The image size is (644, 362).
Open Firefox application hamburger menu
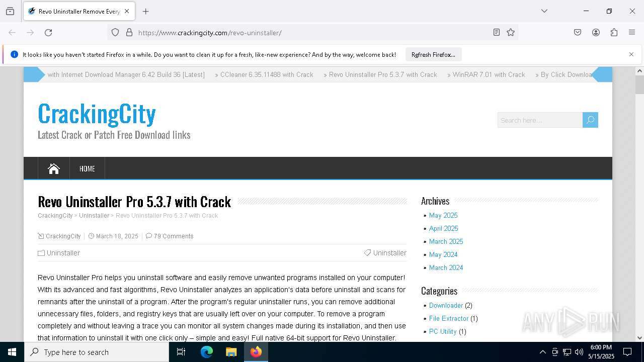tap(632, 32)
